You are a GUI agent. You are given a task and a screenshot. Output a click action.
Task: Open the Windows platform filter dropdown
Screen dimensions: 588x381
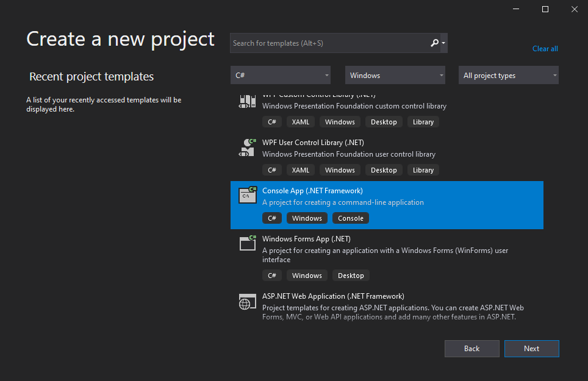[395, 76]
